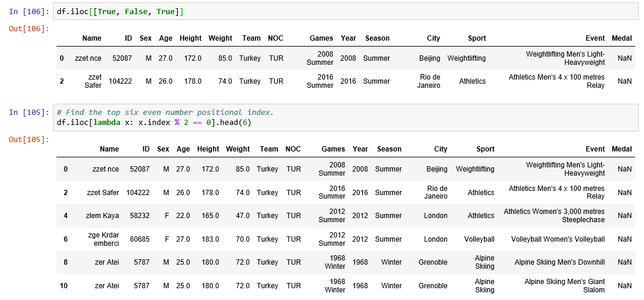This screenshot has width=644, height=300.
Task: Click 'Alpine Skiing Men's Downhill' event cell
Action: pos(559,262)
